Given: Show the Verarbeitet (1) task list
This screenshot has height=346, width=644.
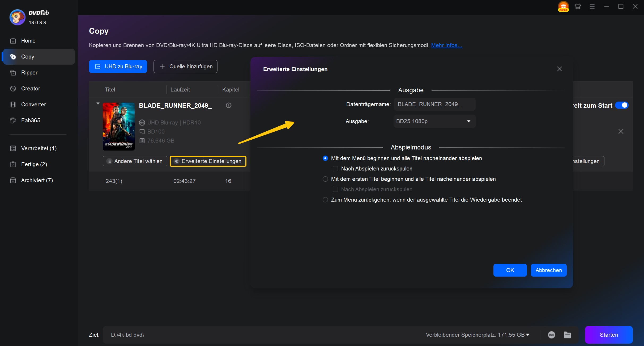Looking at the screenshot, I should [39, 148].
